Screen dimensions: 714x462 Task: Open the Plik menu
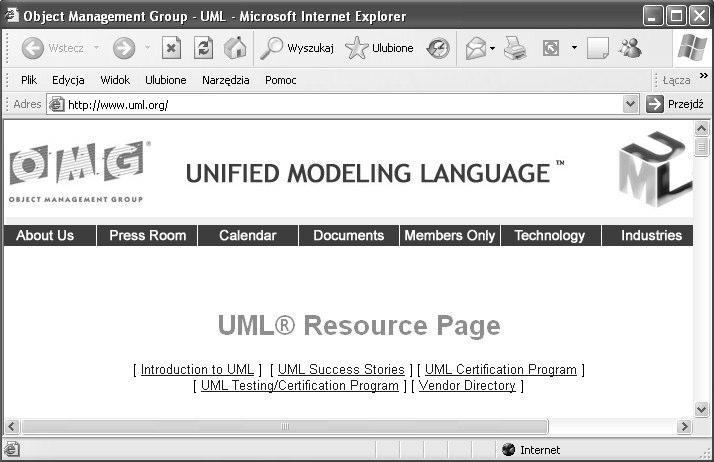click(29, 80)
